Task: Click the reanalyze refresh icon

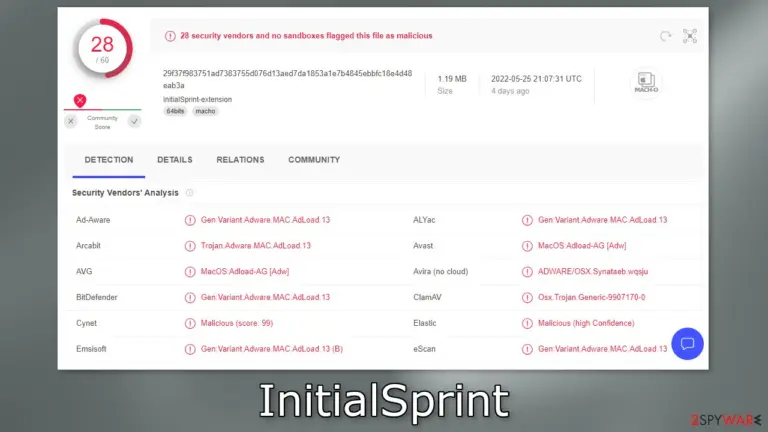Action: click(x=665, y=36)
